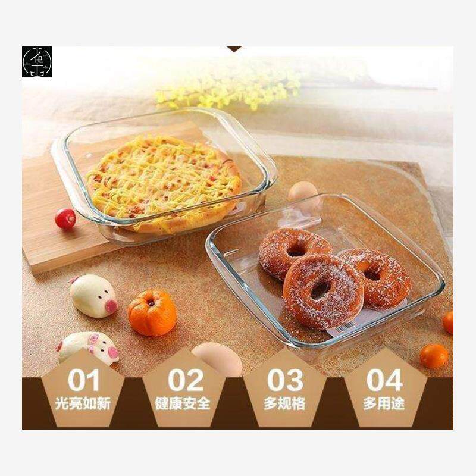Viewport: 476px width, 476px height.
Task: Click the pig-shaped bun with pink nose
Action: 93,296
